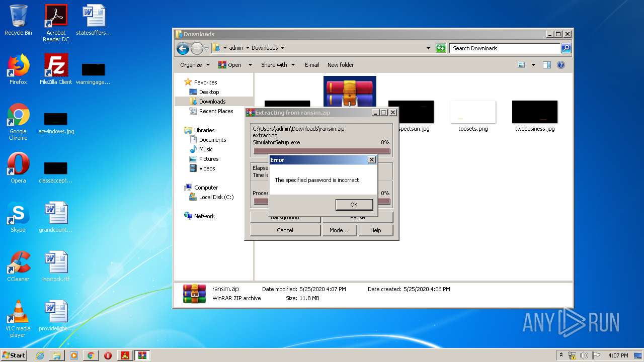Select Firefox desktop icon

[18, 69]
